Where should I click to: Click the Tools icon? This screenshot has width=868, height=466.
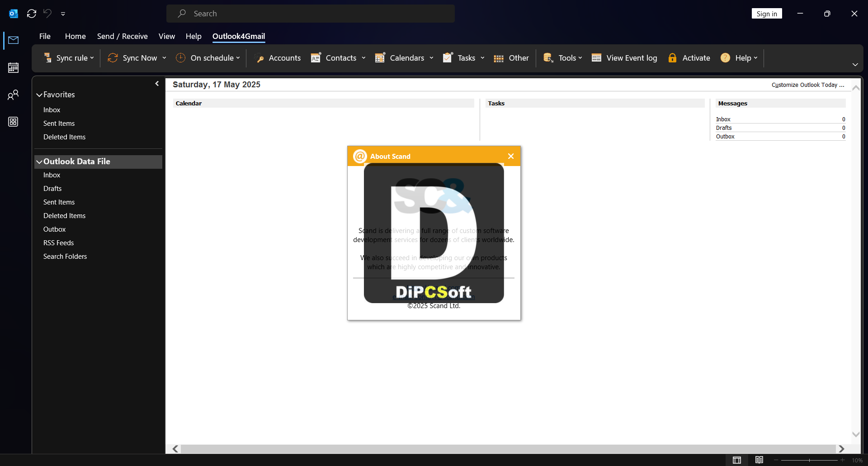pos(548,57)
